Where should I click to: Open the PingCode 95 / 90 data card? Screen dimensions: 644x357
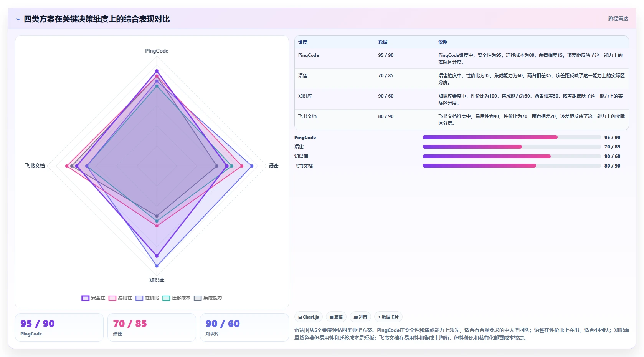point(59,327)
